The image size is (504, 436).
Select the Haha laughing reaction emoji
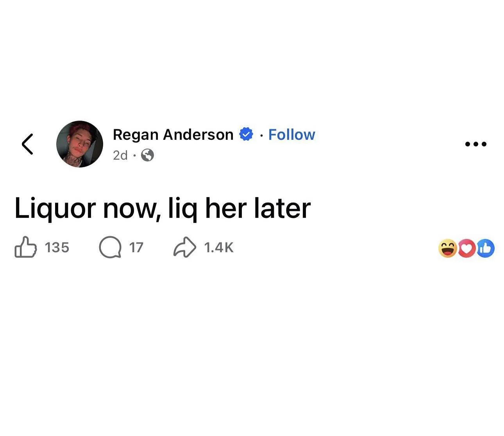click(x=448, y=248)
